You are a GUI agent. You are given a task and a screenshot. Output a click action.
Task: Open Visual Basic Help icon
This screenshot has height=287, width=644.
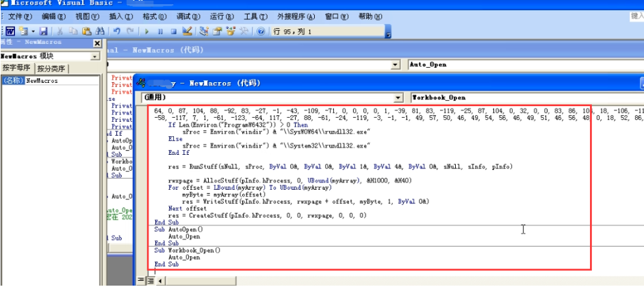click(x=260, y=32)
